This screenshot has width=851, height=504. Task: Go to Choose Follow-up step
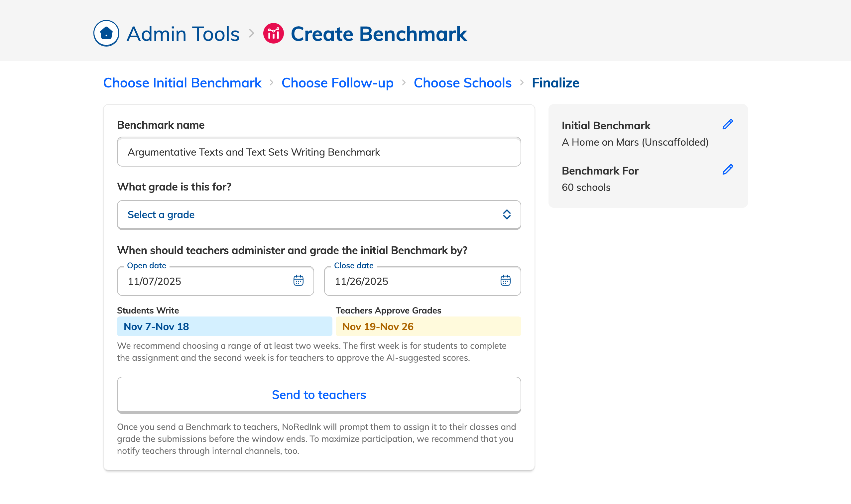337,83
